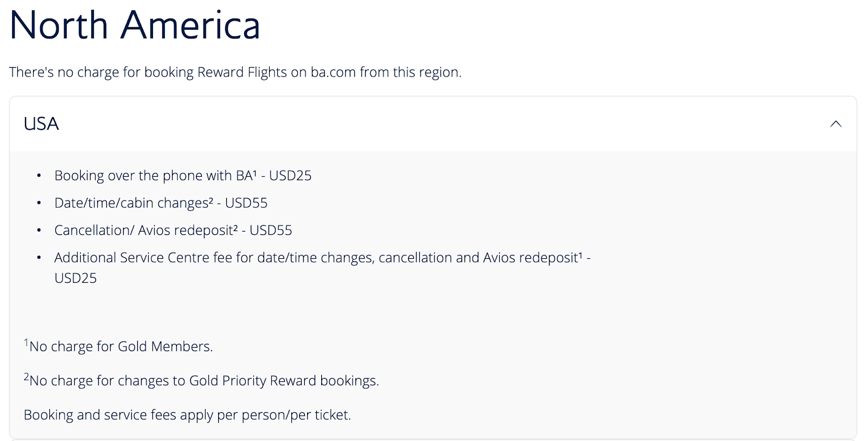Click the superscript 1 after 'with BA'
The image size is (868, 441).
tap(254, 172)
